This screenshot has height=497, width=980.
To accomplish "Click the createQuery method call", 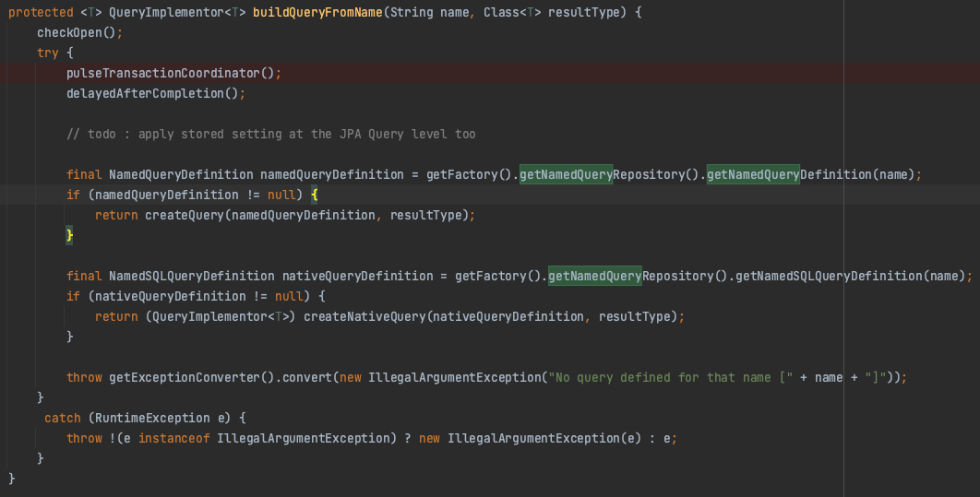I will [x=185, y=216].
